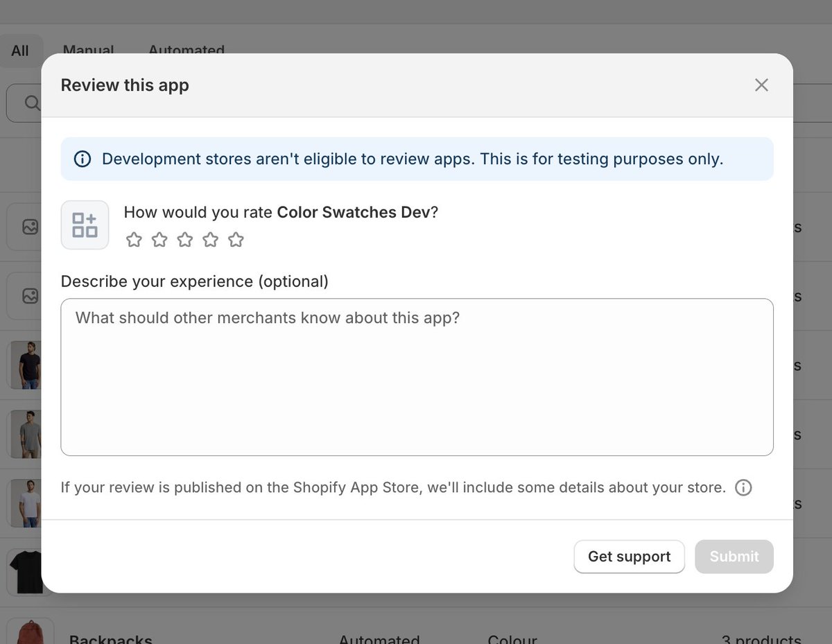832x644 pixels.
Task: Click the red backpack thumbnail in background list
Action: [x=30, y=632]
